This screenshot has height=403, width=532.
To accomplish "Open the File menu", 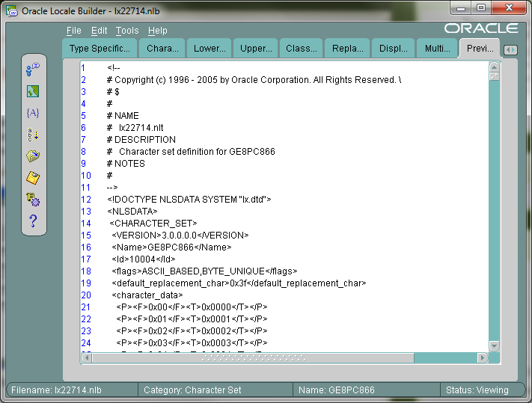I will (73, 31).
